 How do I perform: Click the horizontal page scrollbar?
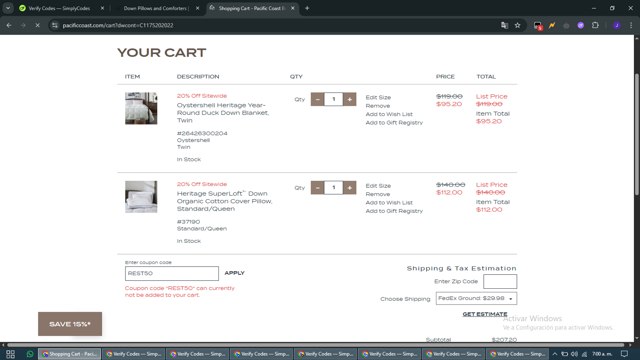click(316, 345)
